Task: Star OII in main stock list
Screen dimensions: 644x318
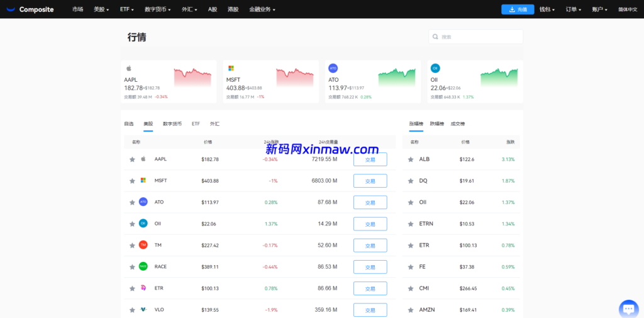Action: (132, 224)
